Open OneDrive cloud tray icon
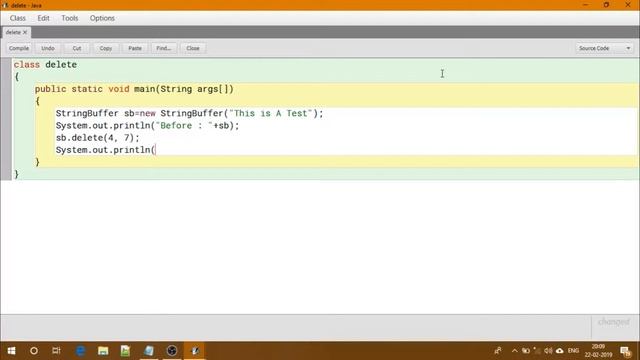 point(560,351)
